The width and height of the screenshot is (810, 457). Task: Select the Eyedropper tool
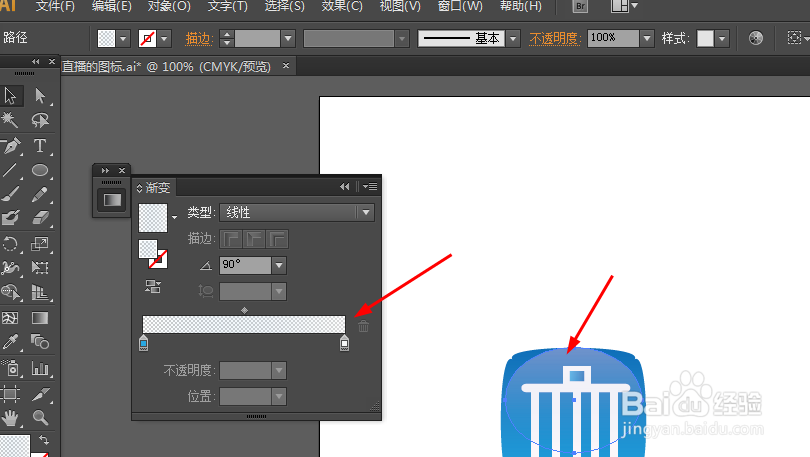pos(10,341)
